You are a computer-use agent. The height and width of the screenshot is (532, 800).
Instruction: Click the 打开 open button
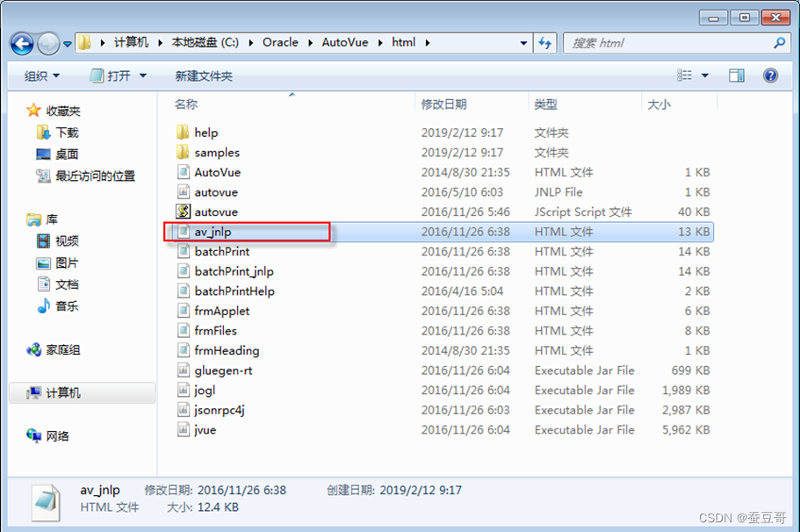pyautogui.click(x=112, y=76)
